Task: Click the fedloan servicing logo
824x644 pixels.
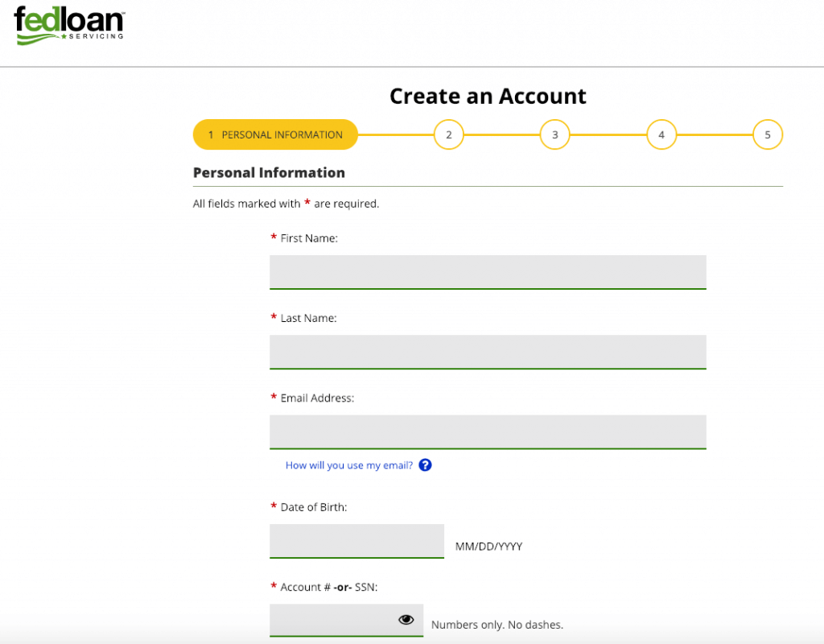Action: pyautogui.click(x=68, y=25)
